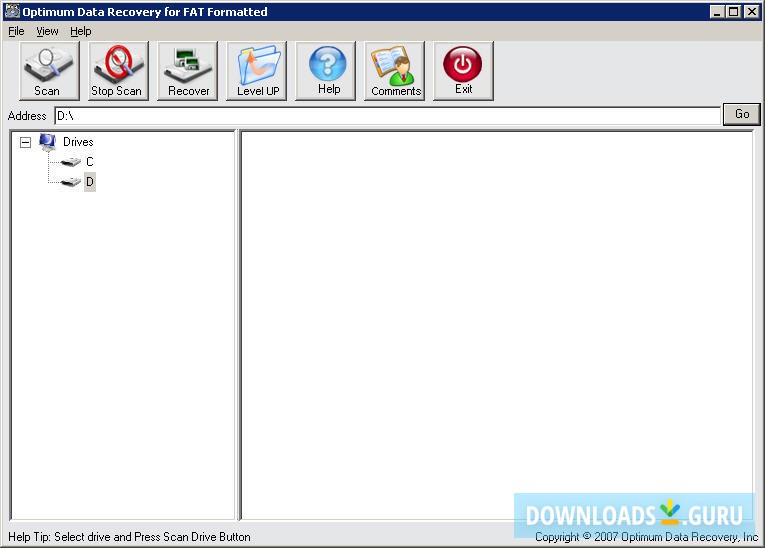Focus the Address input field showing D:\
This screenshot has width=765, height=548.
pos(387,116)
